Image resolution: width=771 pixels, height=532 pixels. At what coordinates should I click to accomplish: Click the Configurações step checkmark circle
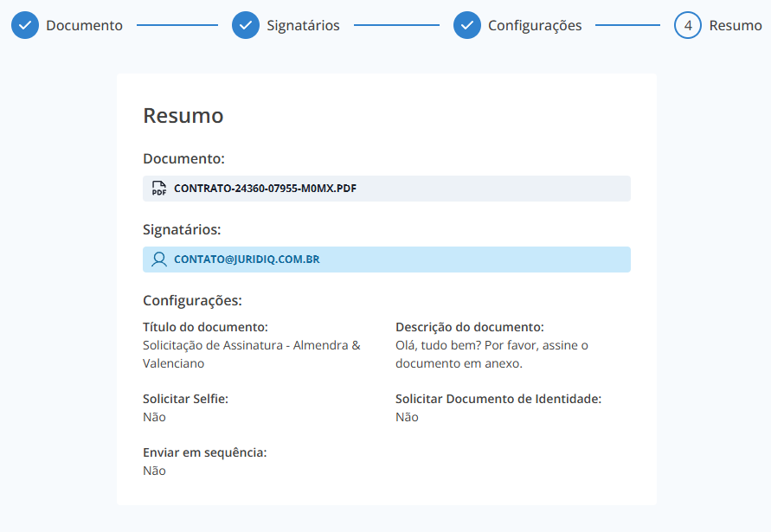pos(467,25)
